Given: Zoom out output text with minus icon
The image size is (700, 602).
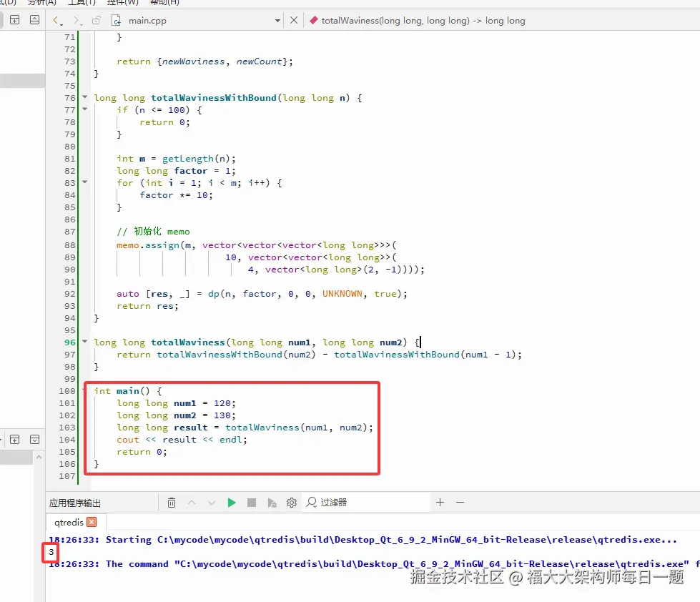Looking at the screenshot, I should point(460,503).
